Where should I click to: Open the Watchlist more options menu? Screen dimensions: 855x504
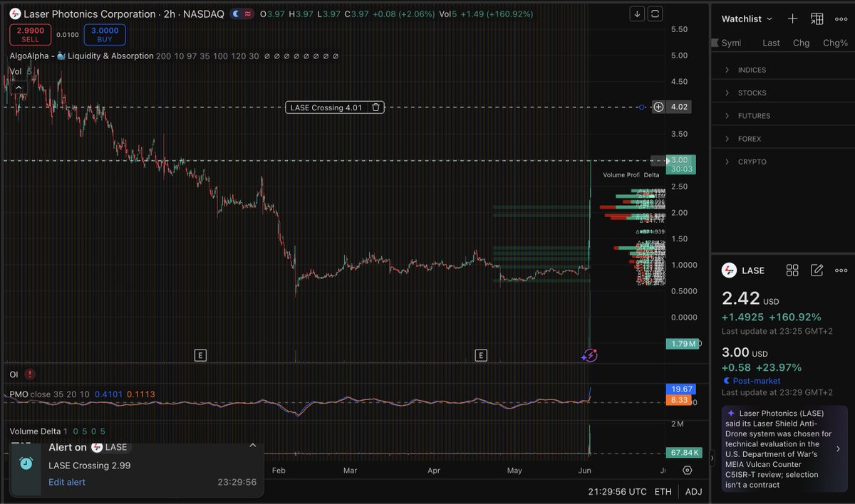(841, 19)
